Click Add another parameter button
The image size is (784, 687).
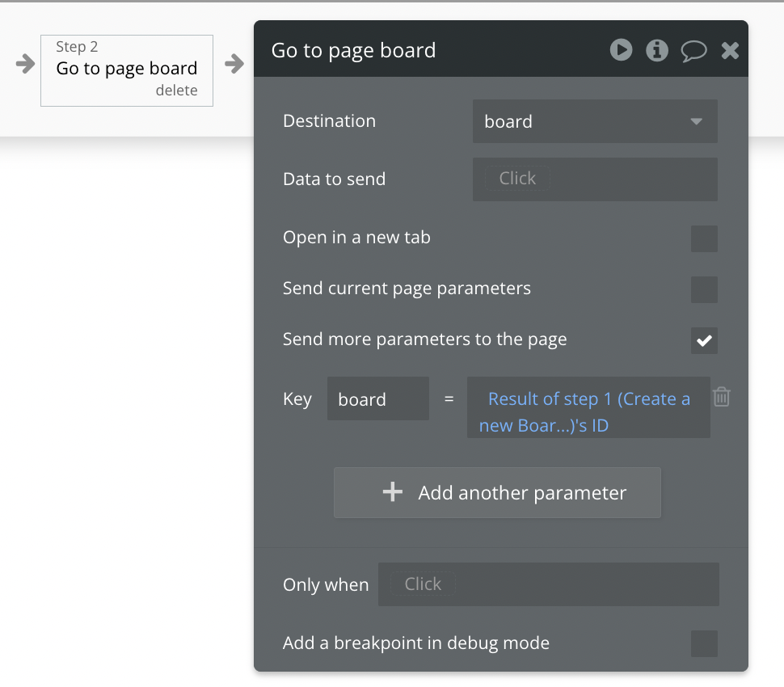(497, 492)
